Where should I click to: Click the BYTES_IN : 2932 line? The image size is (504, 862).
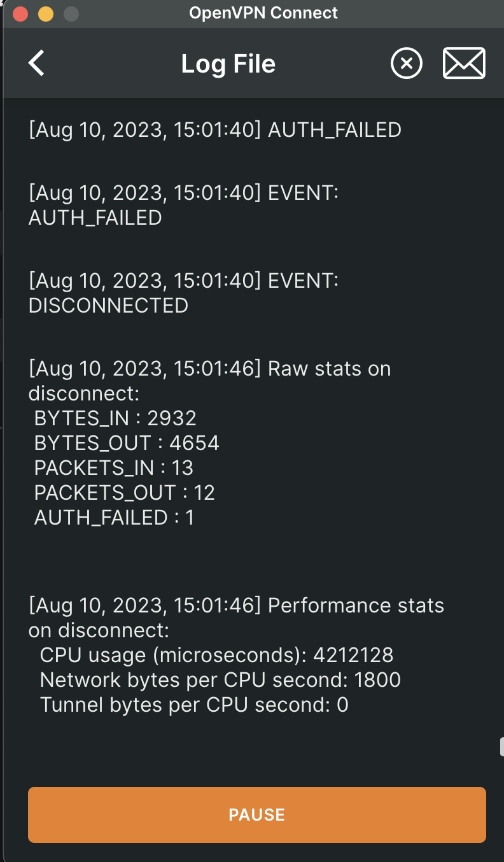115,418
